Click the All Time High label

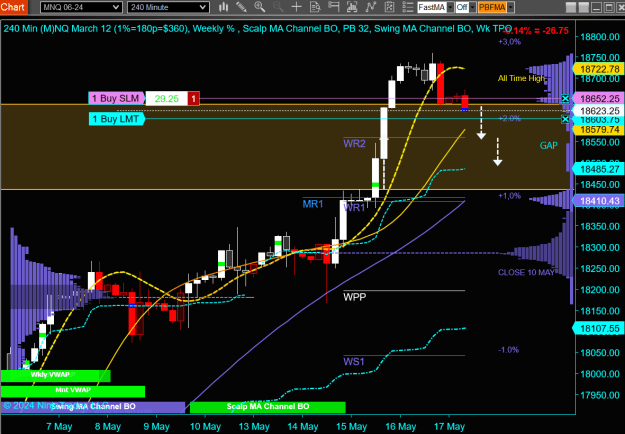[x=521, y=78]
